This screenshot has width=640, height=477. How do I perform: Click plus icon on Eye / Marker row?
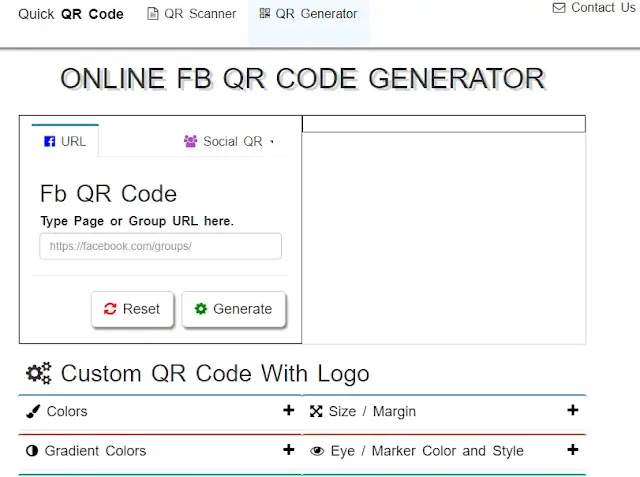[x=573, y=450]
